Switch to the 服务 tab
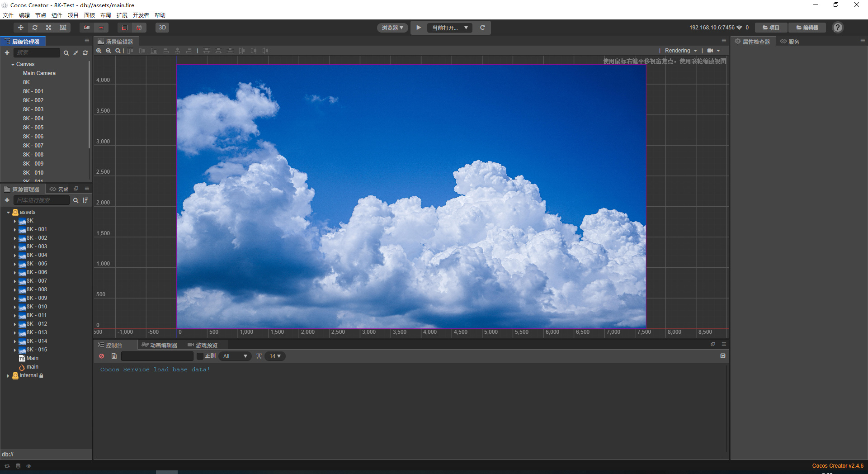Image resolution: width=868 pixels, height=474 pixels. [790, 42]
